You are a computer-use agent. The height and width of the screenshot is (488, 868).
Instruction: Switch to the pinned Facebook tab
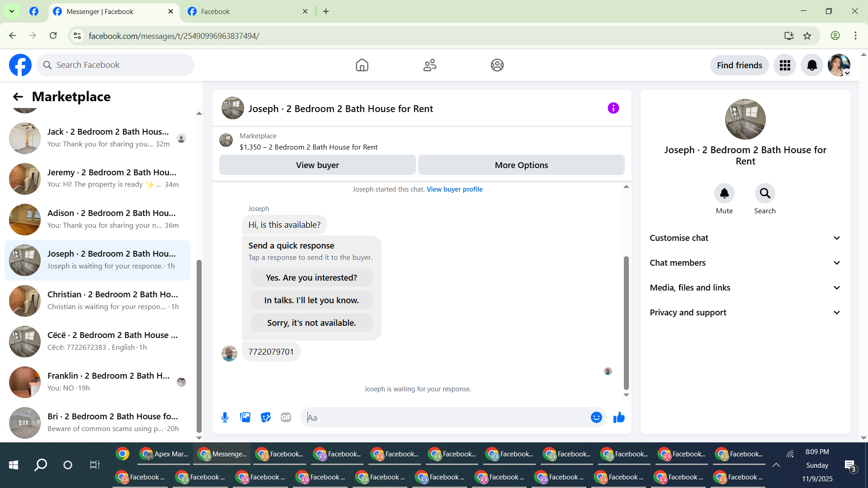tap(34, 12)
